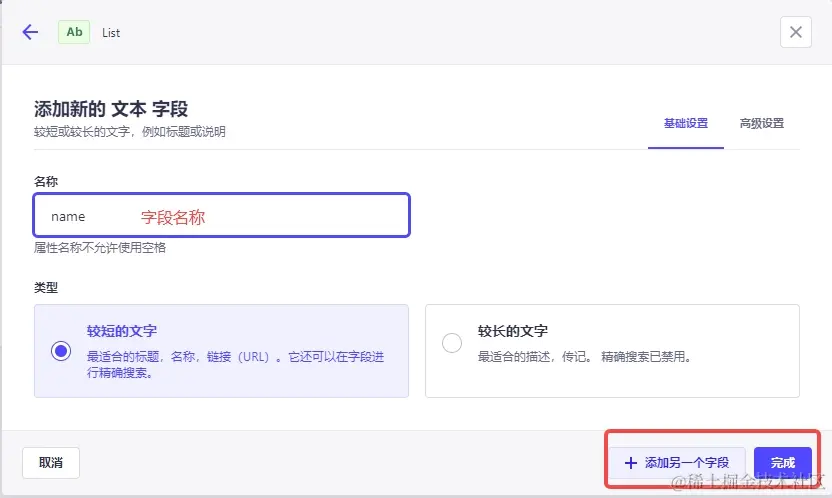Click the 类型 section label
832x498 pixels.
pos(46,287)
